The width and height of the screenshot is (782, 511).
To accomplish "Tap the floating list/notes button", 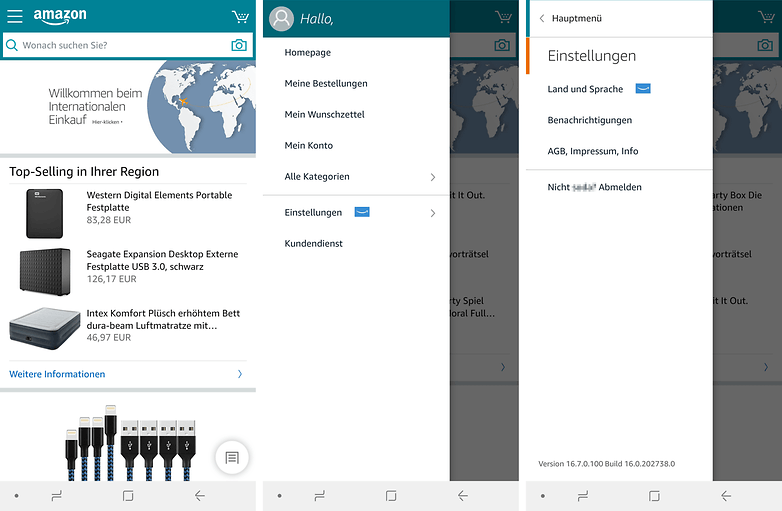I will pos(232,457).
